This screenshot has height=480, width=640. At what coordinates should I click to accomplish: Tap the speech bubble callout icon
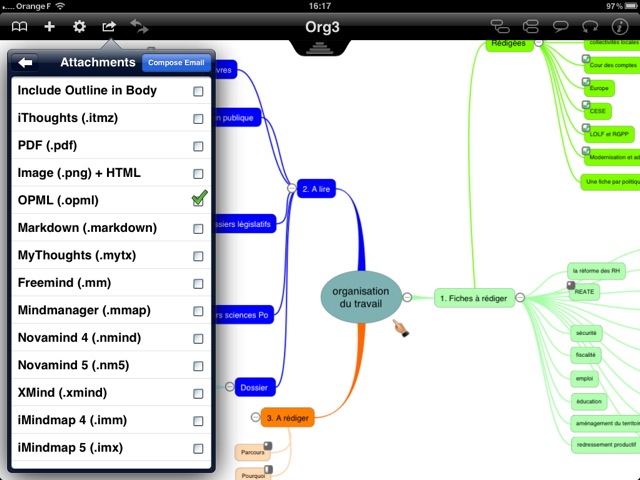pyautogui.click(x=561, y=26)
